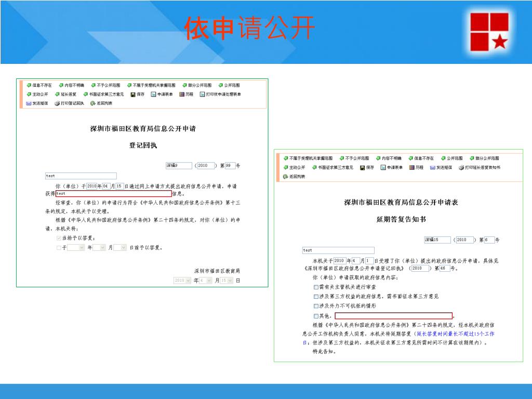Viewport: 532px width, 399px height.
Task: Click 保存 floppy icon in 登记回执 toolbar
Action: 133,95
